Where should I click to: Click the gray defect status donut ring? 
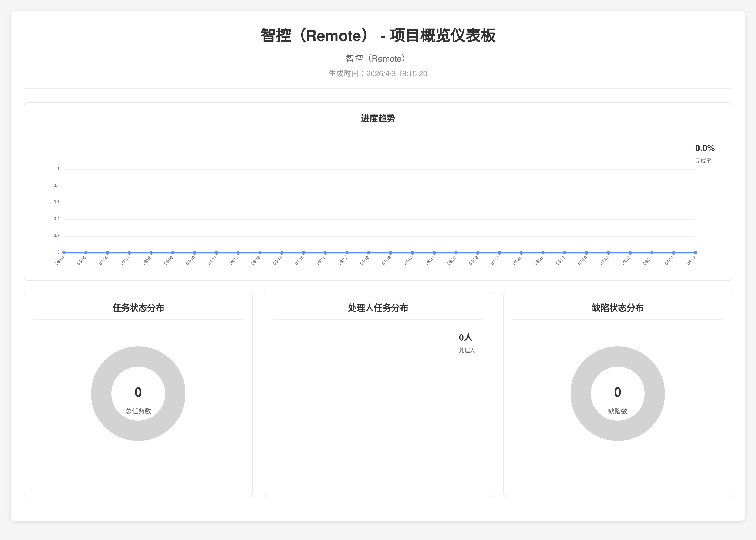[x=581, y=394]
